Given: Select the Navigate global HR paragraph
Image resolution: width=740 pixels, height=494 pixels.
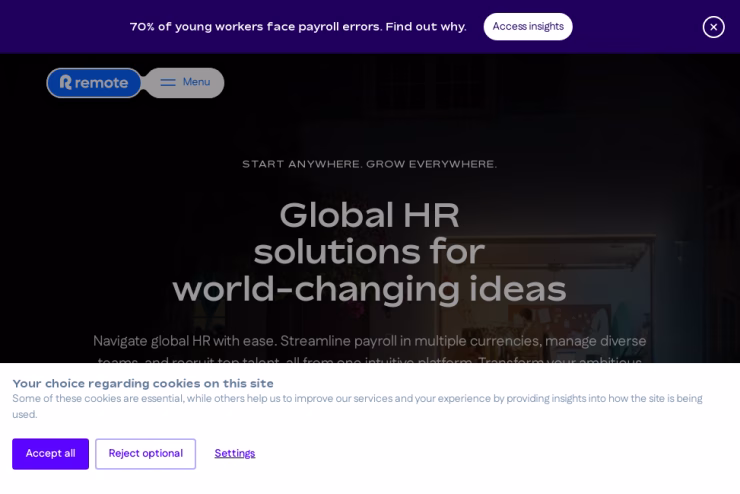Looking at the screenshot, I should (370, 350).
